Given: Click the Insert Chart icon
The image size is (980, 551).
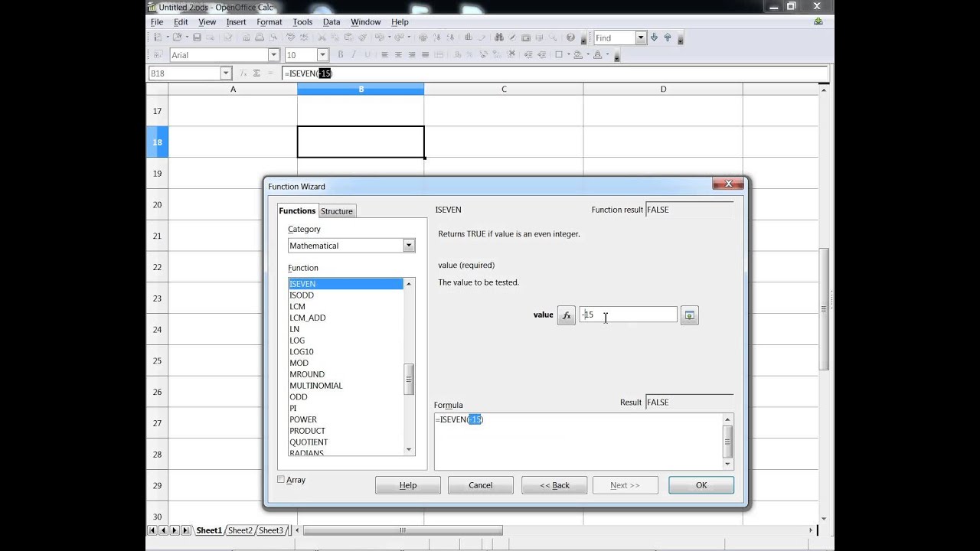Looking at the screenshot, I should (x=467, y=37).
